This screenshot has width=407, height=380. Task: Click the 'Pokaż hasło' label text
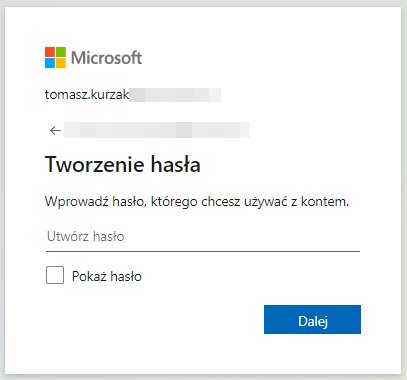point(107,276)
